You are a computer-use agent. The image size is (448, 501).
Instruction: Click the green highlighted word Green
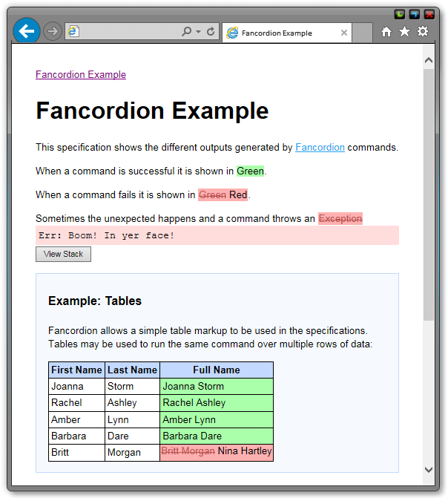point(251,171)
